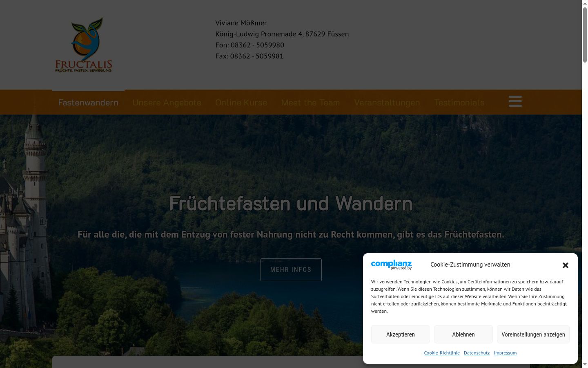Close the cookie consent dialog
Image resolution: width=588 pixels, height=368 pixels.
coord(565,265)
